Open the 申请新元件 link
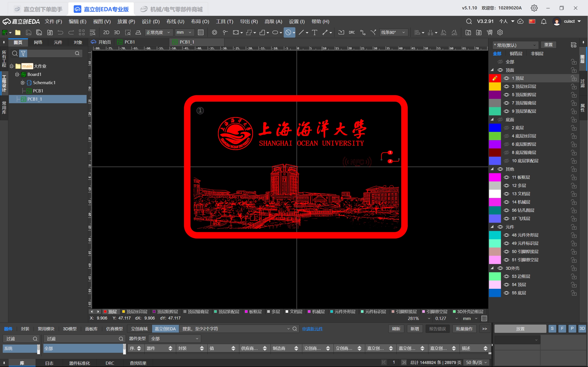Image resolution: width=588 pixels, height=367 pixels. pos(312,329)
